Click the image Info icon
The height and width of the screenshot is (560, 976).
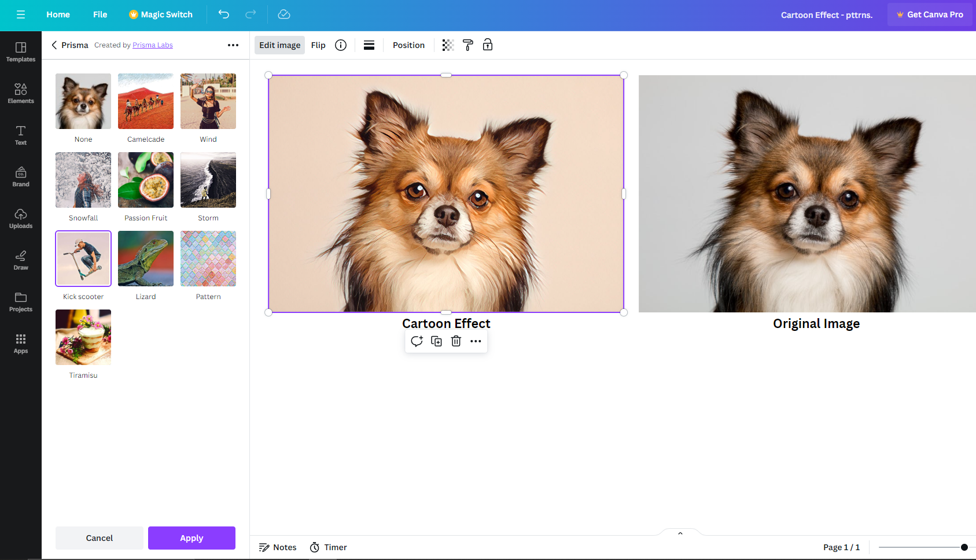click(x=341, y=45)
